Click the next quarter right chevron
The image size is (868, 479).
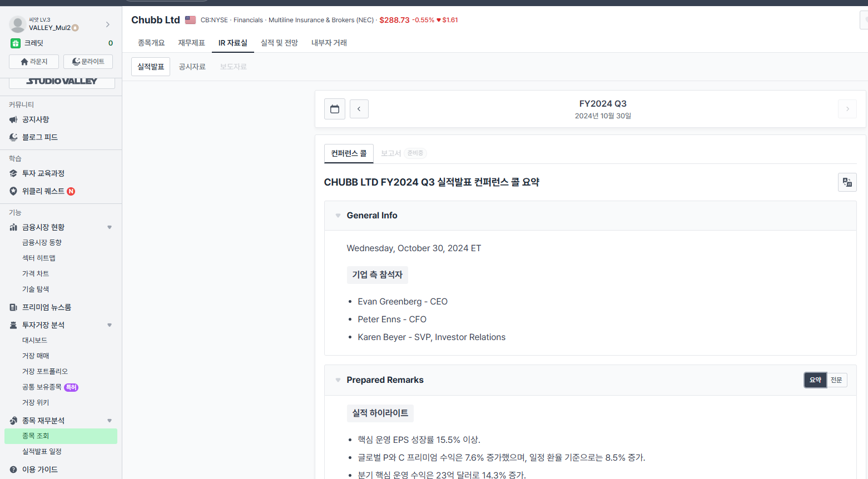coord(847,109)
